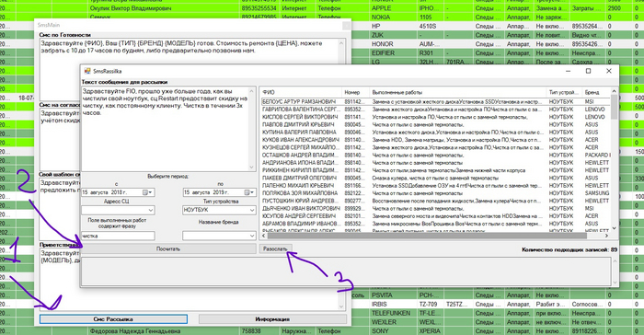
Task: Click the SmsRassilka window title icon
Action: click(x=87, y=71)
